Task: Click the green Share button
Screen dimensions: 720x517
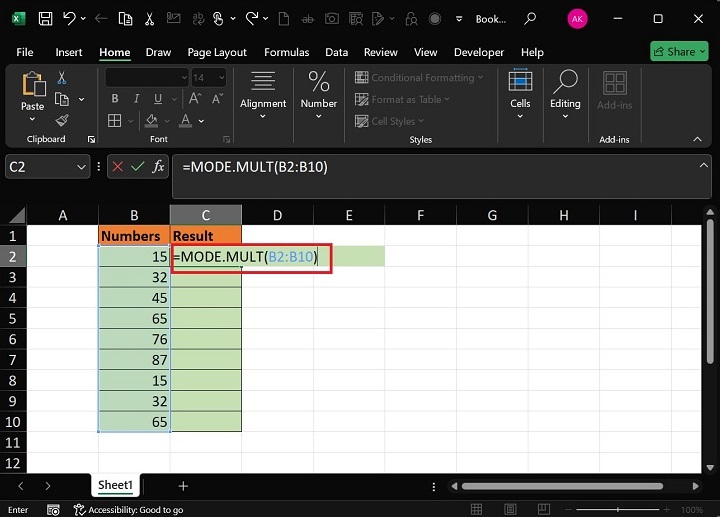Action: [x=679, y=51]
